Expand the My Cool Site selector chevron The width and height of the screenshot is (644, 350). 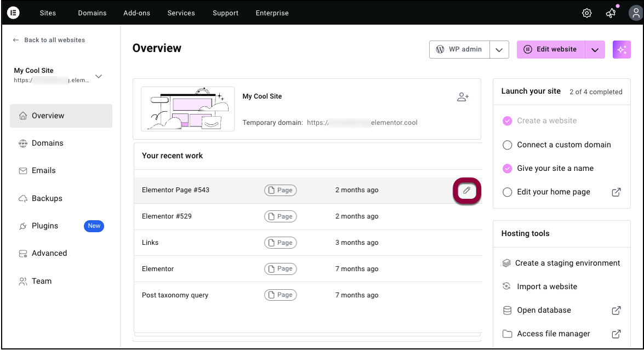(x=99, y=76)
